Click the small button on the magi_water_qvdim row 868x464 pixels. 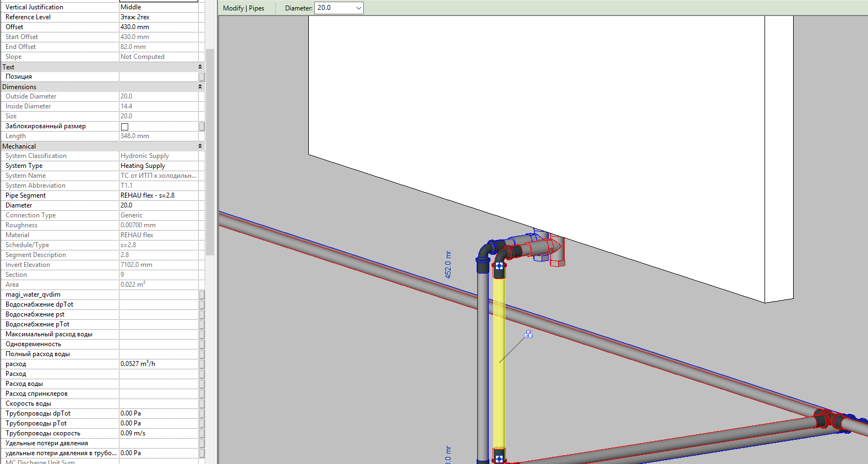click(x=202, y=294)
